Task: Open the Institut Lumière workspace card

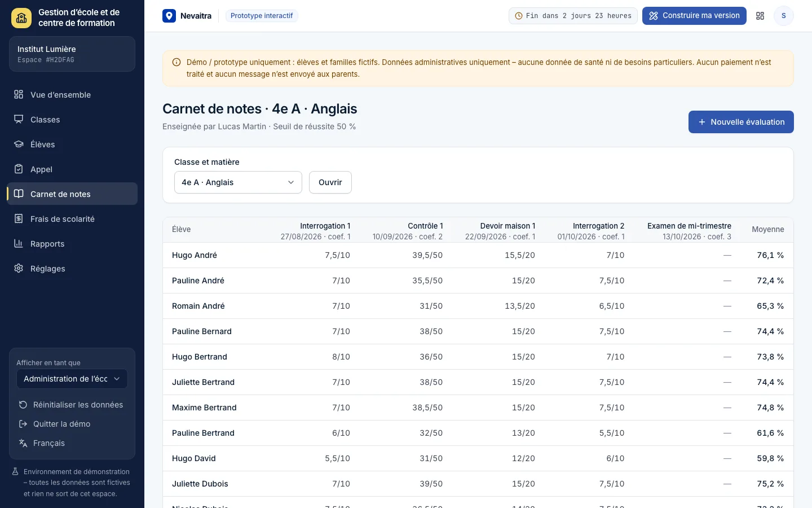Action: pos(72,54)
